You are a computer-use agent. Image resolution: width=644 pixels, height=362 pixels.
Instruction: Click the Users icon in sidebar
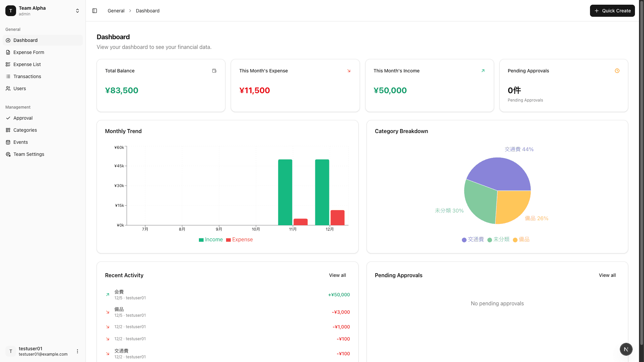tap(8, 88)
